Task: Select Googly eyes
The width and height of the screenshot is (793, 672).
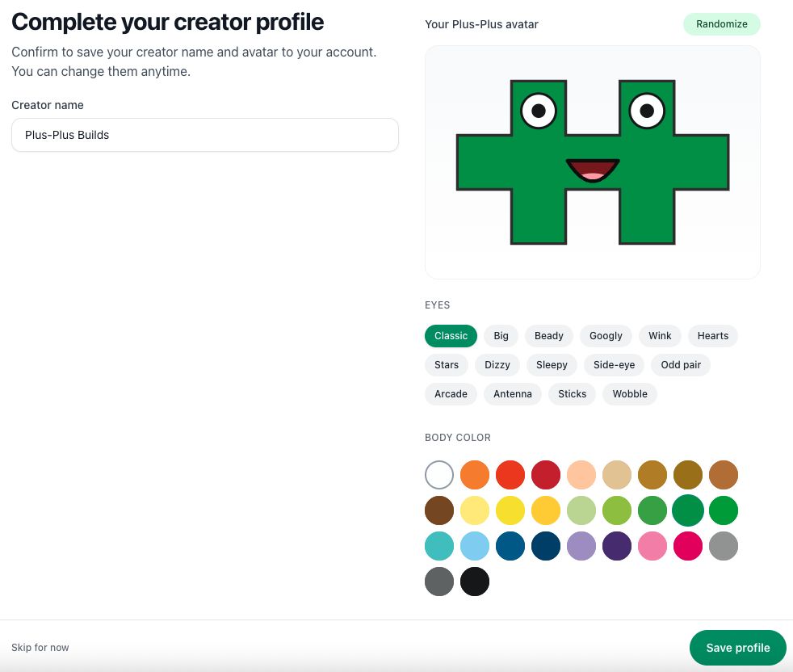Action: pyautogui.click(x=606, y=336)
